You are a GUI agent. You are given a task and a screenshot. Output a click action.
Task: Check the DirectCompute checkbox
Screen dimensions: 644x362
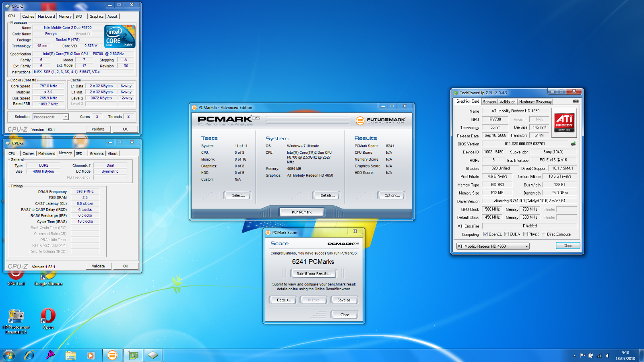pyautogui.click(x=544, y=234)
